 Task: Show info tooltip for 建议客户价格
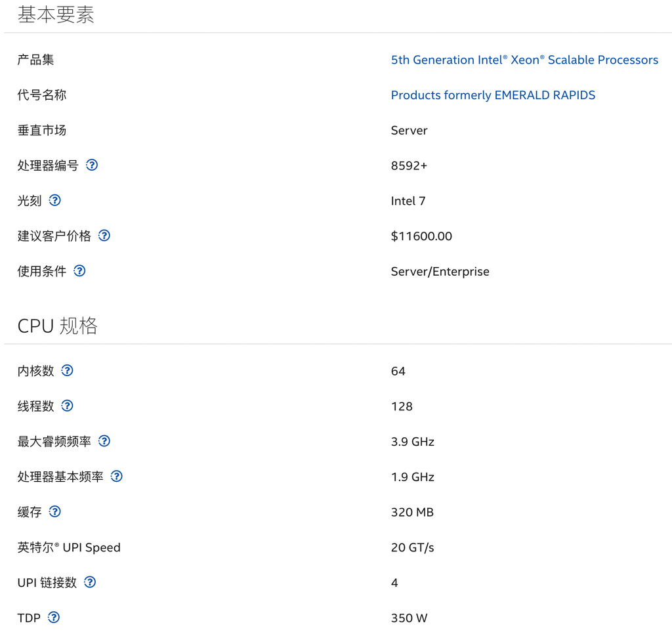104,236
